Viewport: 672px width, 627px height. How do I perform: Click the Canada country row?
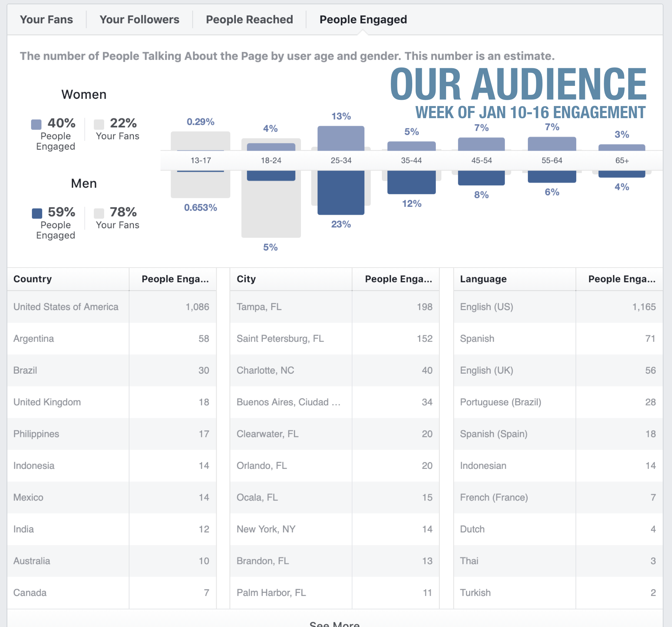click(112, 593)
